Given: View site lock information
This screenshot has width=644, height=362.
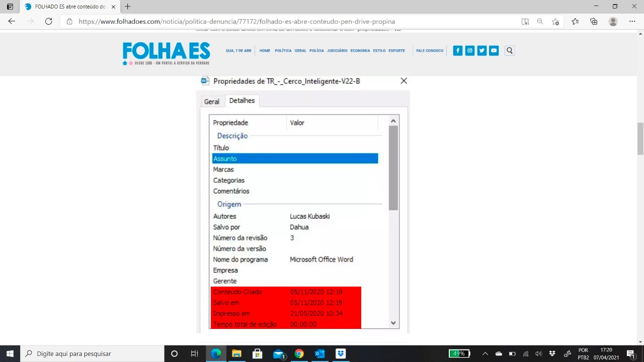Looking at the screenshot, I should [69, 22].
